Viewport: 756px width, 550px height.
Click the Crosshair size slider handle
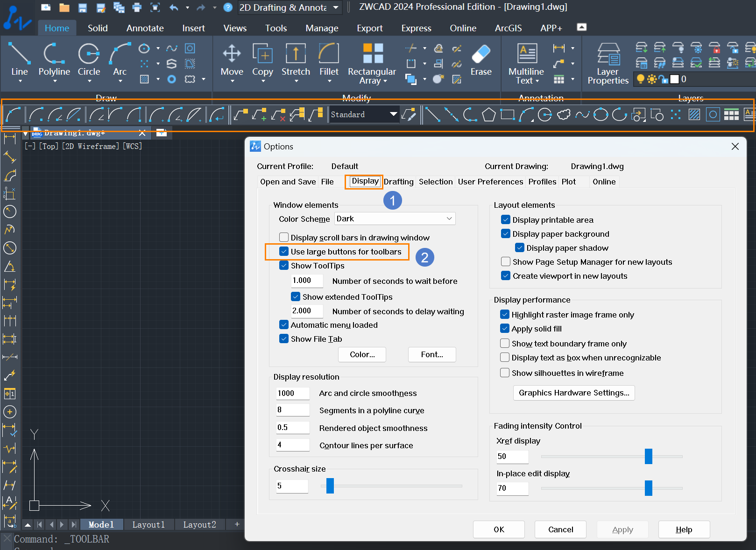point(330,486)
